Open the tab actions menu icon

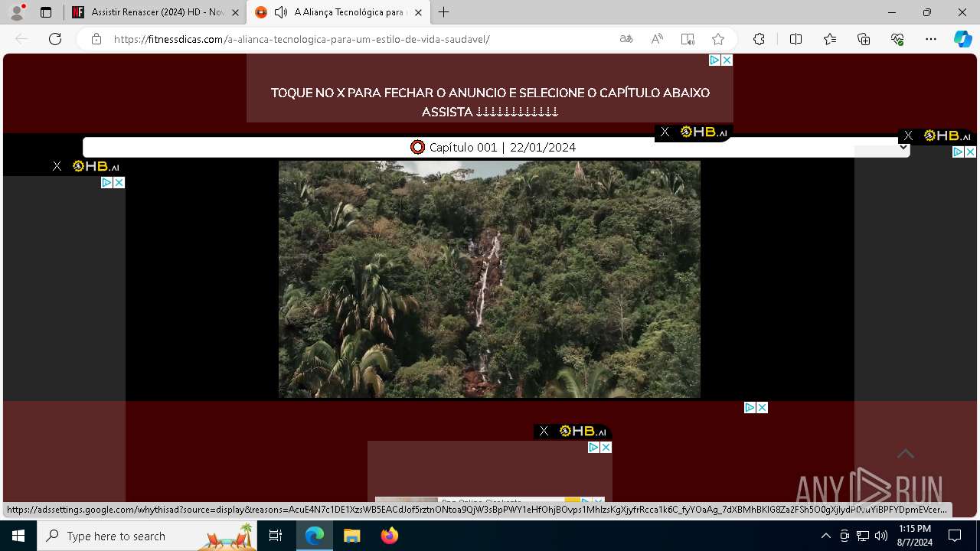46,12
